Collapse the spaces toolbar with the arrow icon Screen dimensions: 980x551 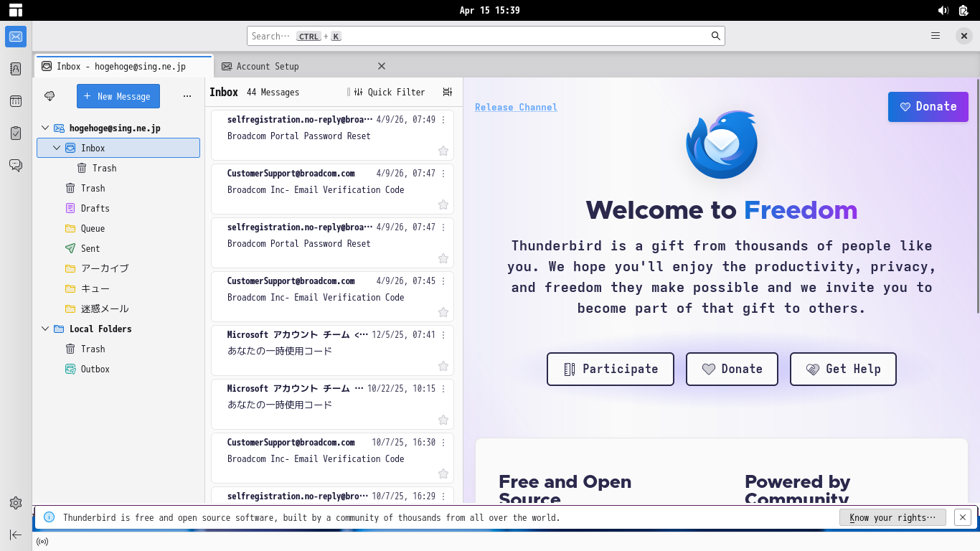pyautogui.click(x=16, y=534)
